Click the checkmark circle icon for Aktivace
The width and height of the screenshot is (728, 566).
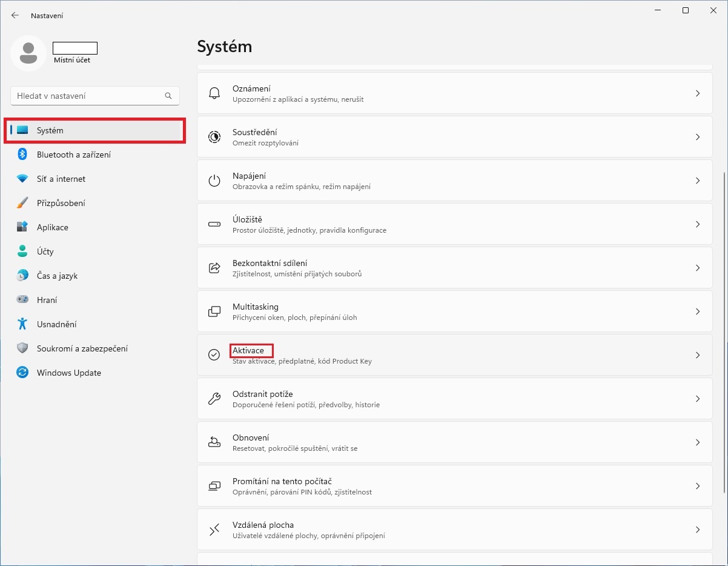click(214, 355)
